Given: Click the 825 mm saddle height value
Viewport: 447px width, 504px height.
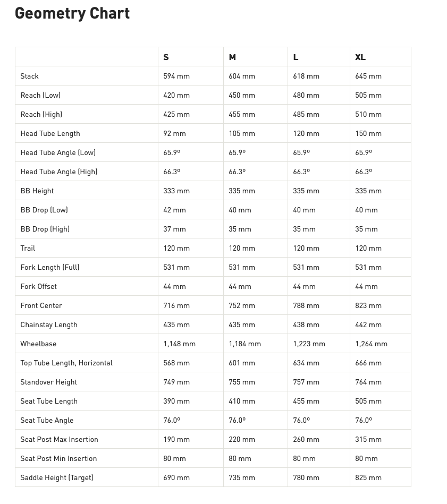Looking at the screenshot, I should click(368, 478).
